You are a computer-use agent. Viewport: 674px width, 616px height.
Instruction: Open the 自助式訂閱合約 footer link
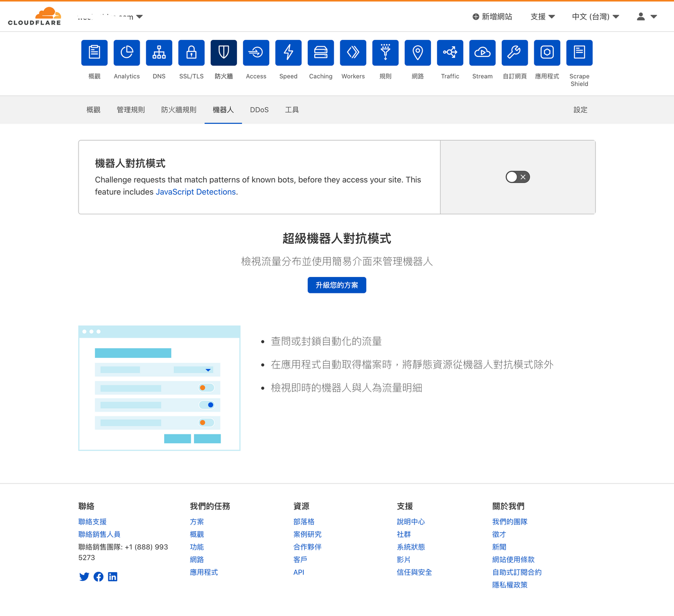coord(517,572)
